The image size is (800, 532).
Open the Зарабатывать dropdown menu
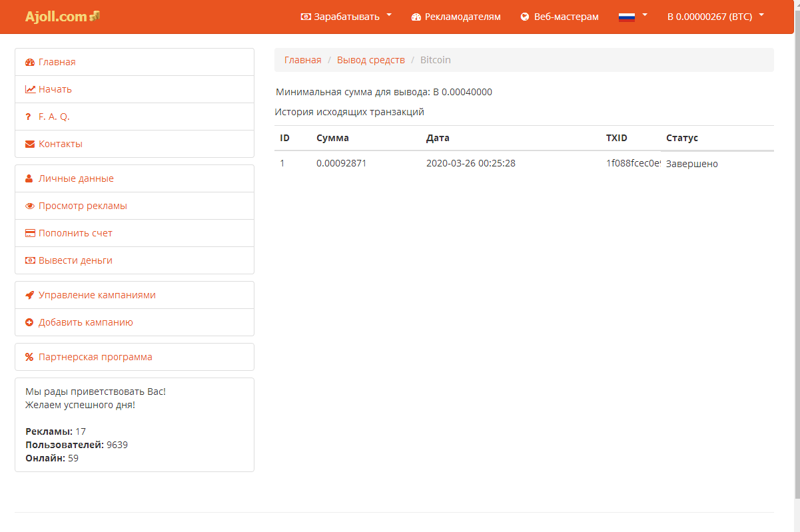coord(346,17)
